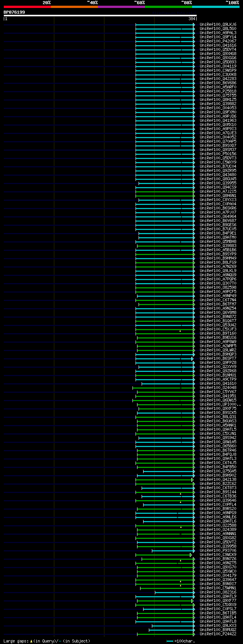Screen dimensions: 243x644
Task: Click the label UniRef100_O64964
Action: (x=218, y=216)
